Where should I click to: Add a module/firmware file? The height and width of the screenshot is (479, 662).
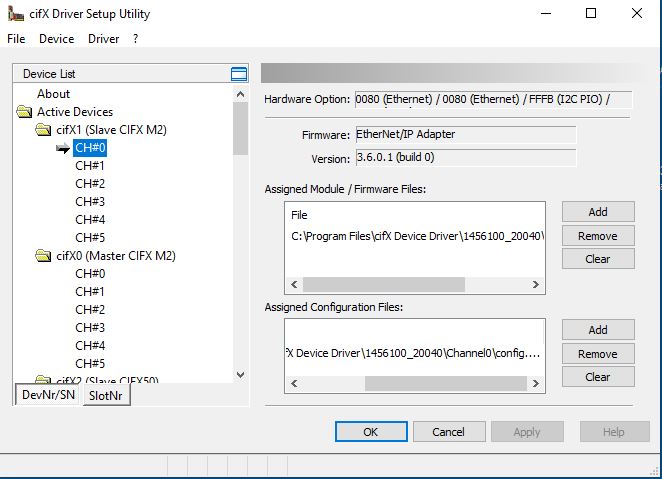click(x=598, y=212)
